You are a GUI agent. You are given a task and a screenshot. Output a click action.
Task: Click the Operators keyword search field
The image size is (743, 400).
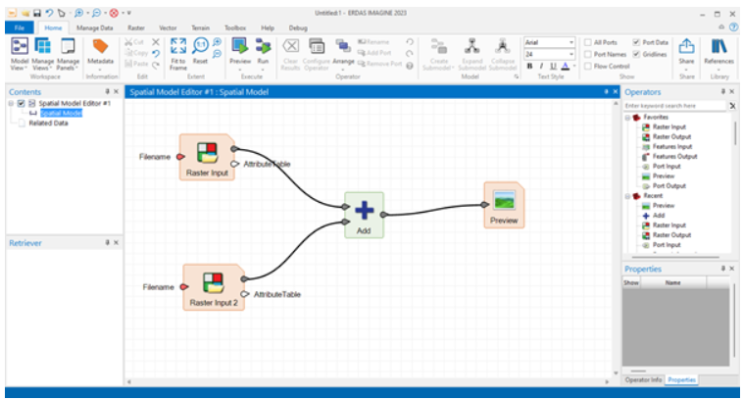pyautogui.click(x=675, y=106)
